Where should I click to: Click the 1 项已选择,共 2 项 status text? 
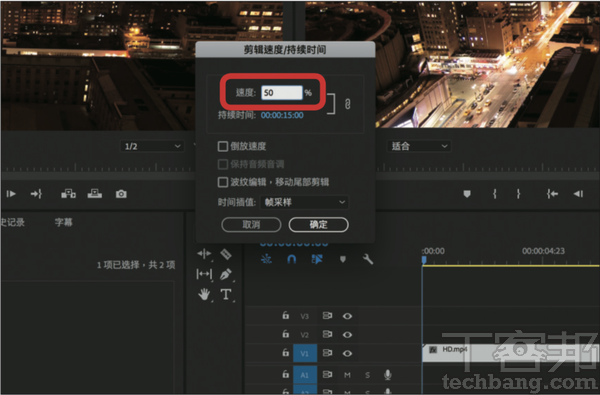coord(136,265)
